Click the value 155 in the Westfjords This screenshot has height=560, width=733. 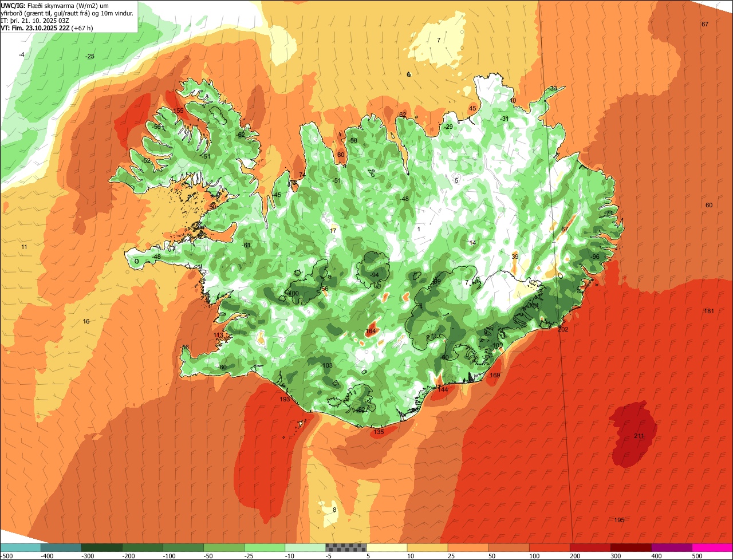[x=178, y=111]
